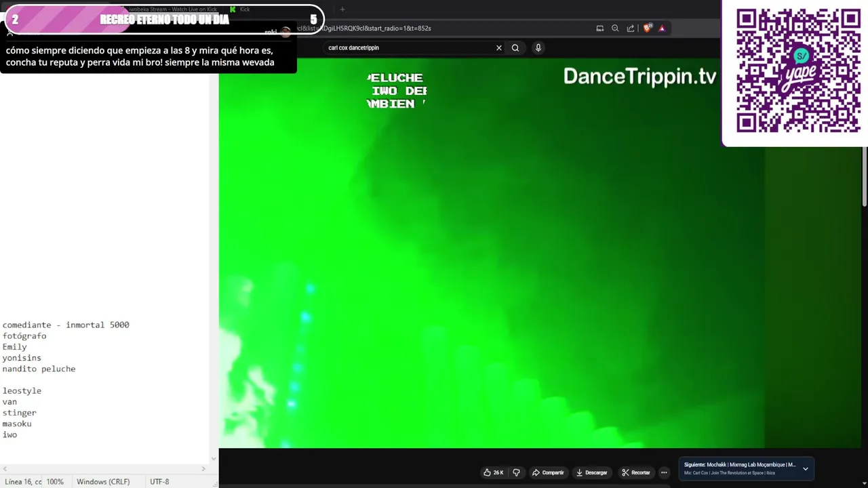Click Notepad scroll right arrow
The image size is (868, 488).
click(203, 468)
